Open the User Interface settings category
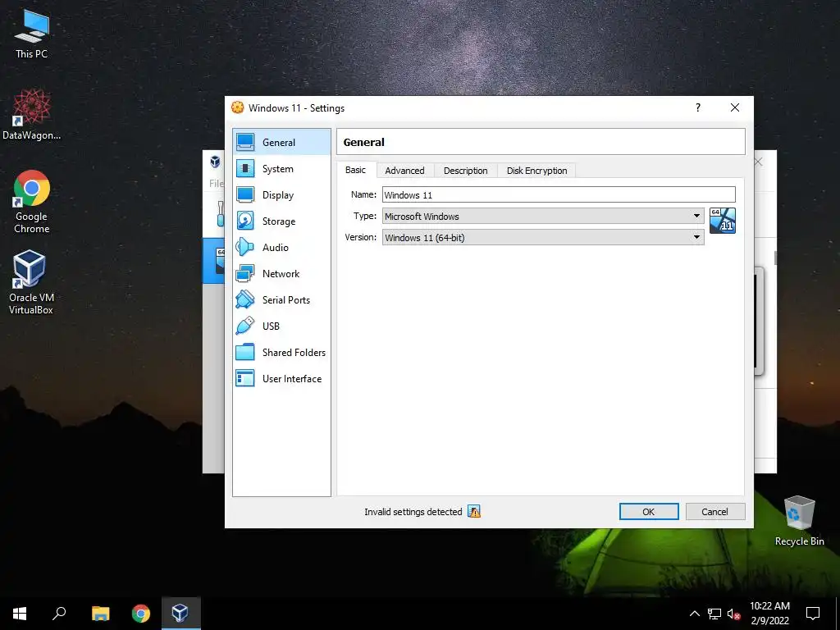The height and width of the screenshot is (630, 840). pyautogui.click(x=282, y=379)
